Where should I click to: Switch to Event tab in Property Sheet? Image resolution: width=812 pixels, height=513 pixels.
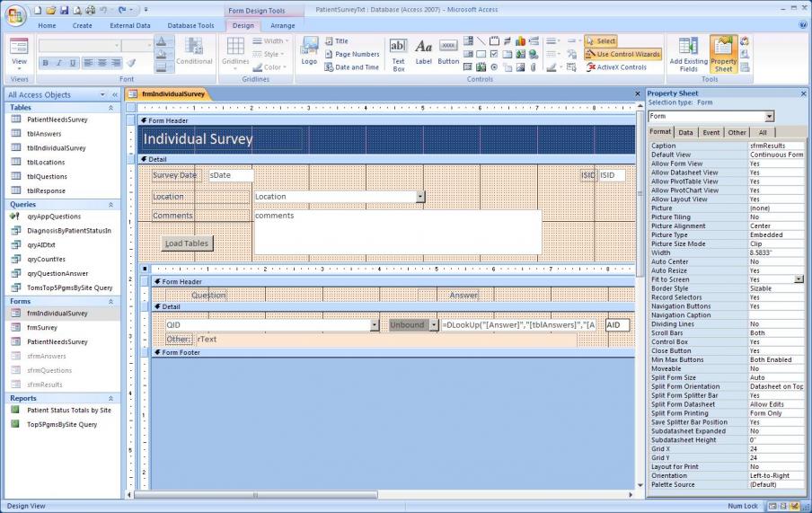pyautogui.click(x=711, y=133)
